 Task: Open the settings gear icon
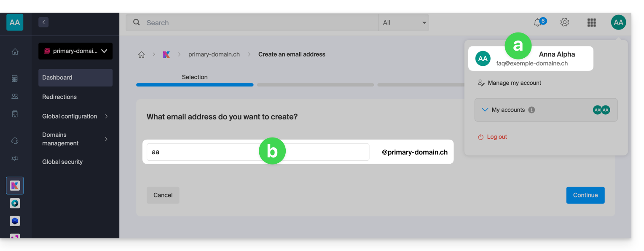(564, 22)
